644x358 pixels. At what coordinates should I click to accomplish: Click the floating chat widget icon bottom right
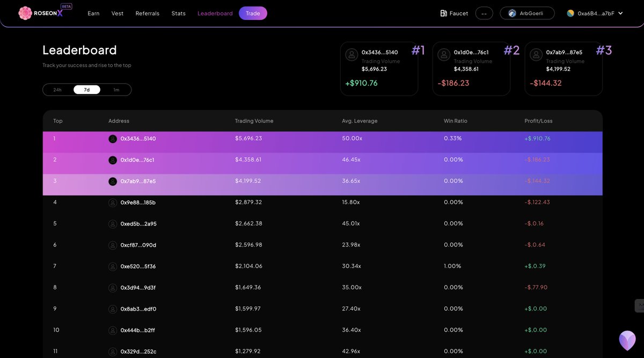tap(627, 340)
